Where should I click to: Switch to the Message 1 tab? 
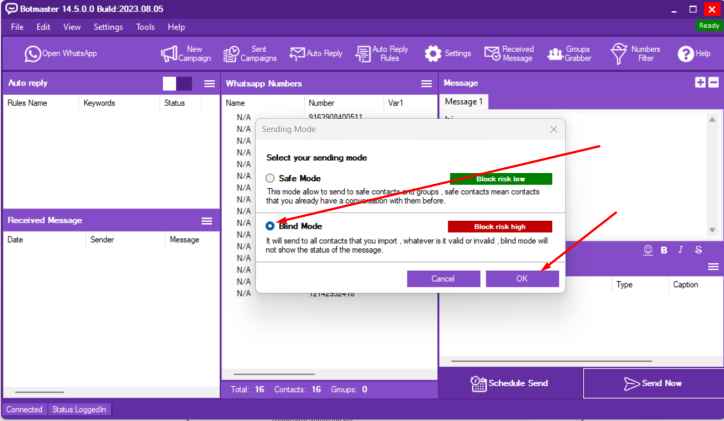464,102
